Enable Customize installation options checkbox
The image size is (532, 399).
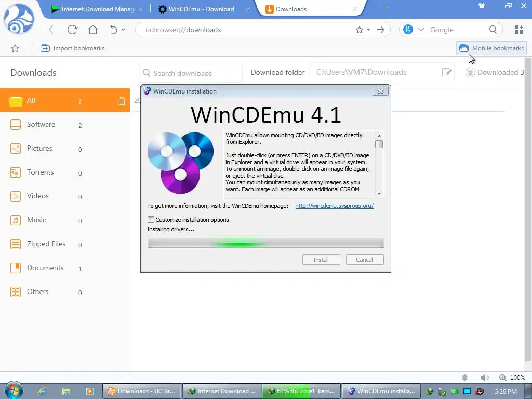coord(151,220)
